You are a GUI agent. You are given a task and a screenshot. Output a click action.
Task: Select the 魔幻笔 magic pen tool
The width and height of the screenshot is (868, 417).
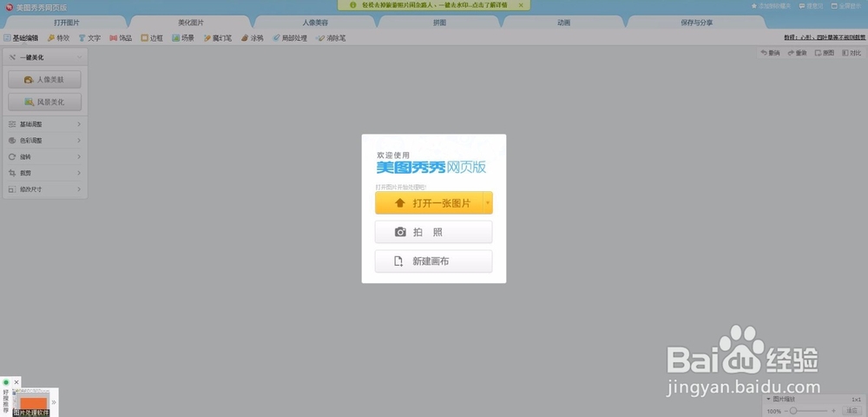click(x=218, y=38)
